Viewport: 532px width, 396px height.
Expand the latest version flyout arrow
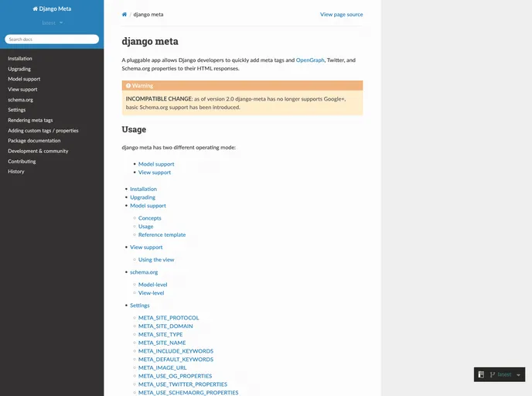(x=518, y=375)
